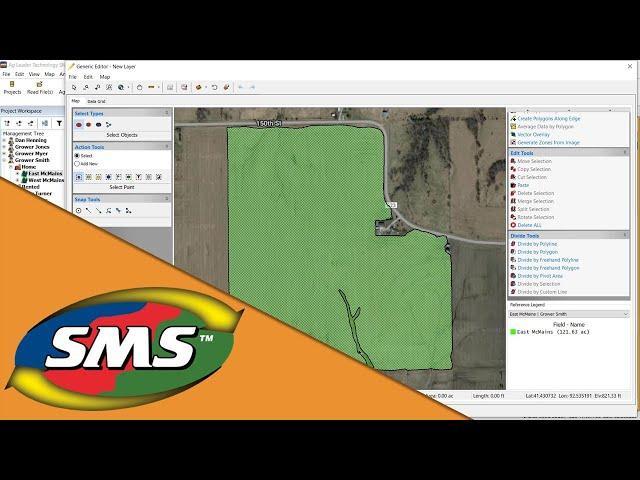This screenshot has width=640, height=480.
Task: Click the Vector Overlay link
Action: tap(533, 135)
